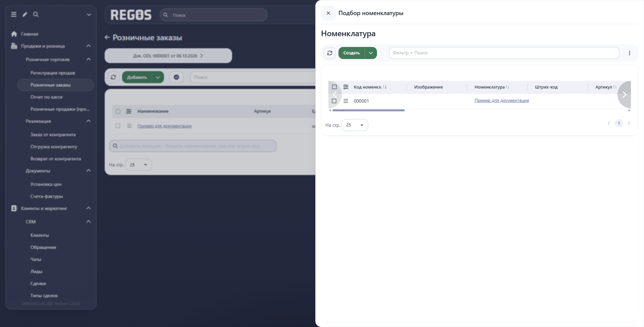644x327 pixels.
Task: Select all rows checkbox in Номенклатура table
Action: 334,87
